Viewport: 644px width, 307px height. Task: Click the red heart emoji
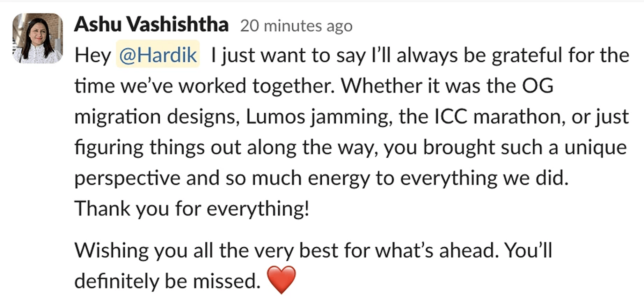click(x=281, y=280)
